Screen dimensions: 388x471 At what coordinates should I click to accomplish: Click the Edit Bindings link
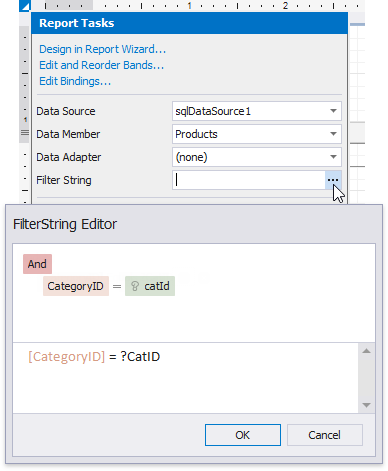coord(75,81)
